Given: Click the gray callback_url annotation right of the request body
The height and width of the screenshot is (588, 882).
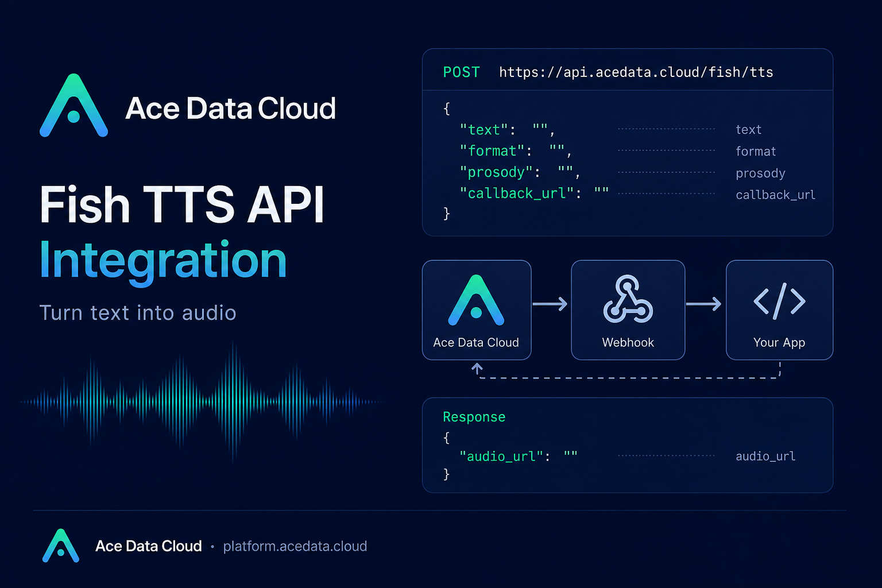Looking at the screenshot, I should 775,195.
